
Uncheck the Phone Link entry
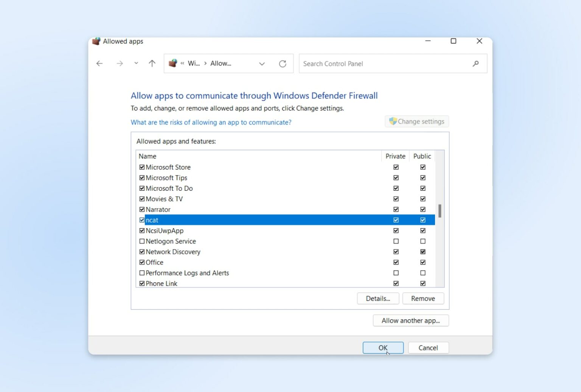click(142, 283)
